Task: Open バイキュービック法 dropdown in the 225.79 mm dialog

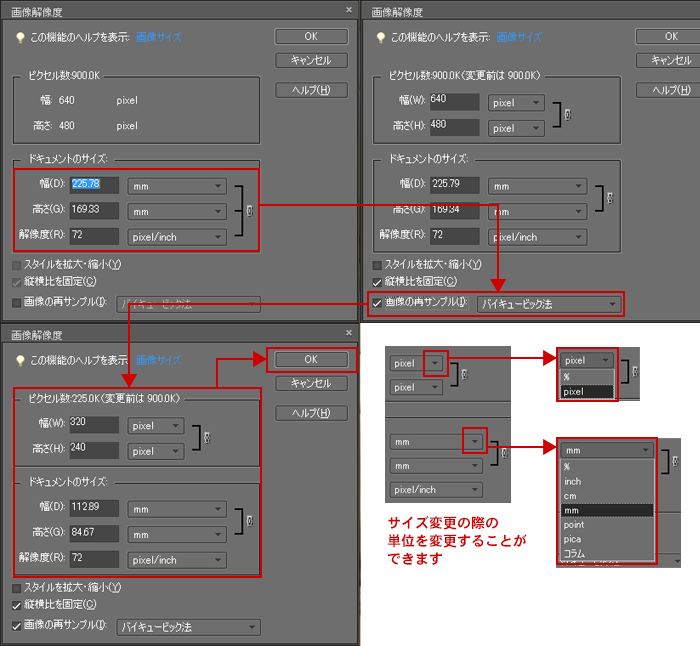Action: [x=549, y=304]
